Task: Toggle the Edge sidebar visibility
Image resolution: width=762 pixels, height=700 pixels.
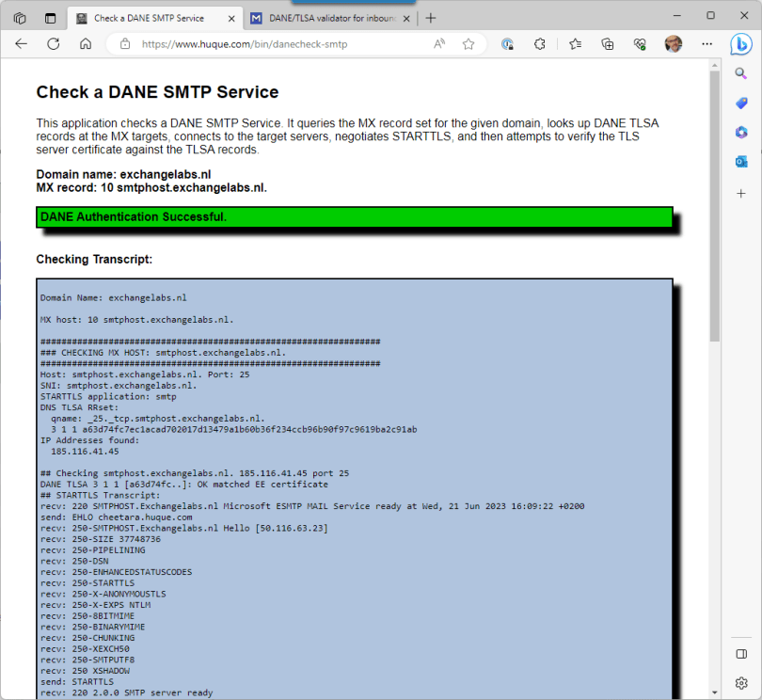Action: 741,654
